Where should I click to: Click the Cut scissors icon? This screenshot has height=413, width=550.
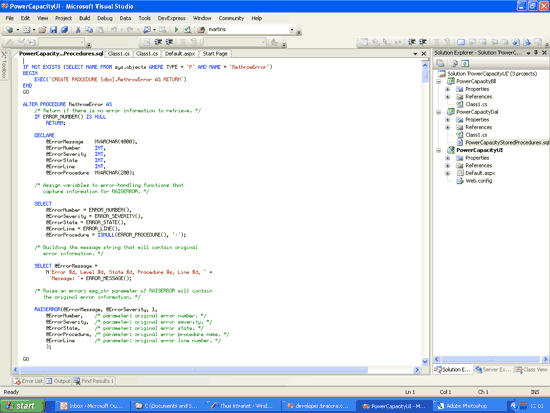[x=78, y=30]
